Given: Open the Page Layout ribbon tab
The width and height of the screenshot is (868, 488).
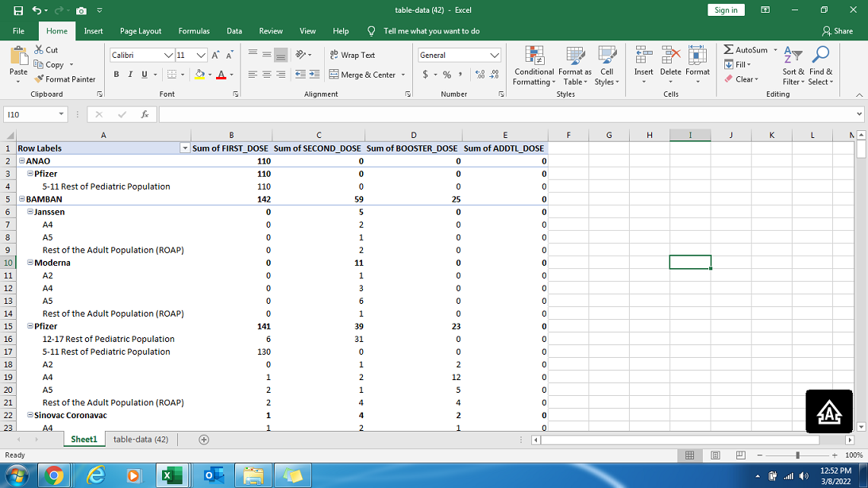Looking at the screenshot, I should point(141,31).
